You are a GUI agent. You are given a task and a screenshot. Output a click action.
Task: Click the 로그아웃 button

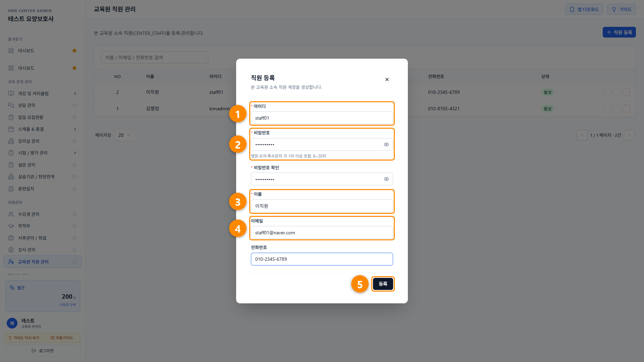tap(43, 351)
